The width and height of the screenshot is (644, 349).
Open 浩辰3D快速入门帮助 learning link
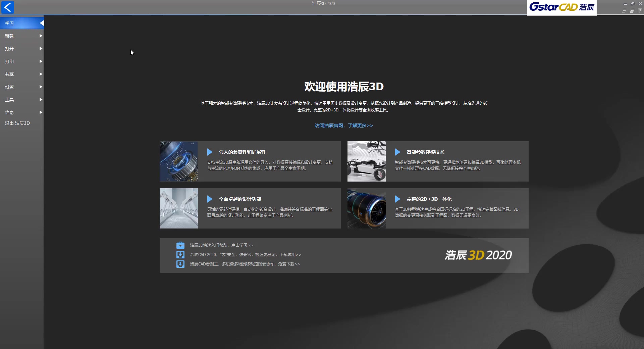point(222,245)
